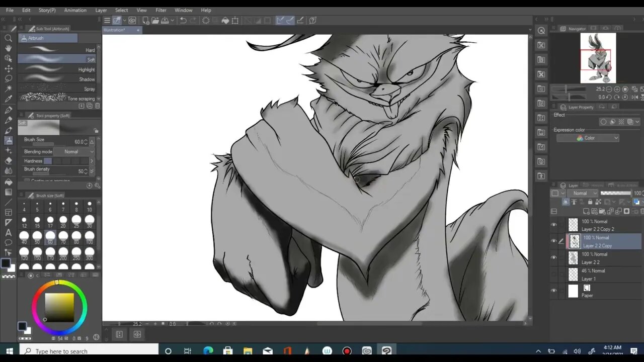The width and height of the screenshot is (644, 362).
Task: Select the Hand move tool
Action: 9,48
